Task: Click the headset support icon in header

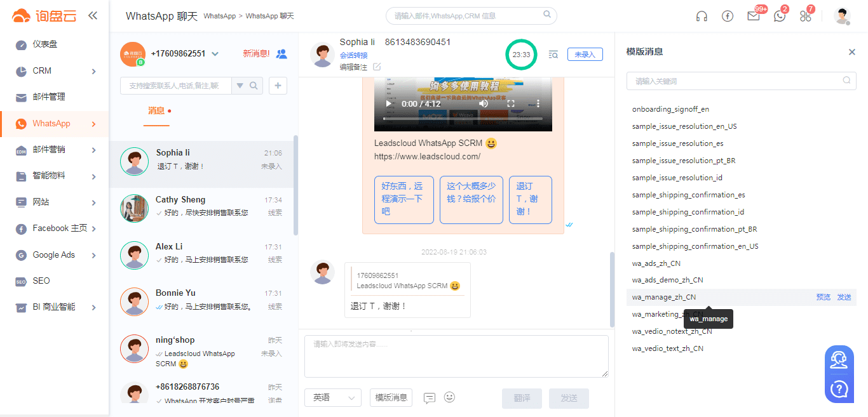Action: (x=702, y=17)
